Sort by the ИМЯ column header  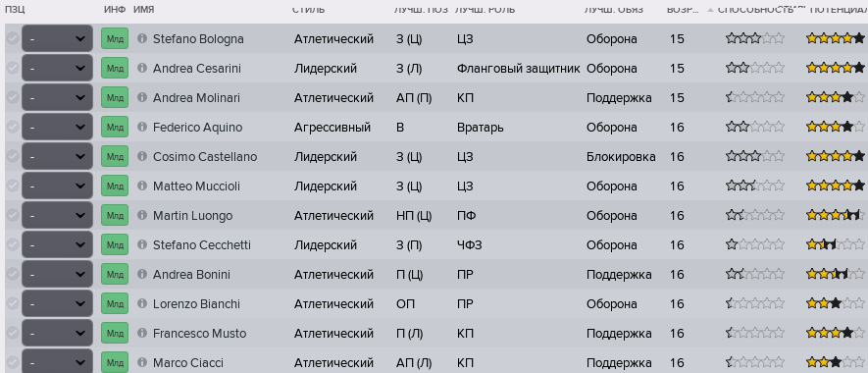coord(144,10)
